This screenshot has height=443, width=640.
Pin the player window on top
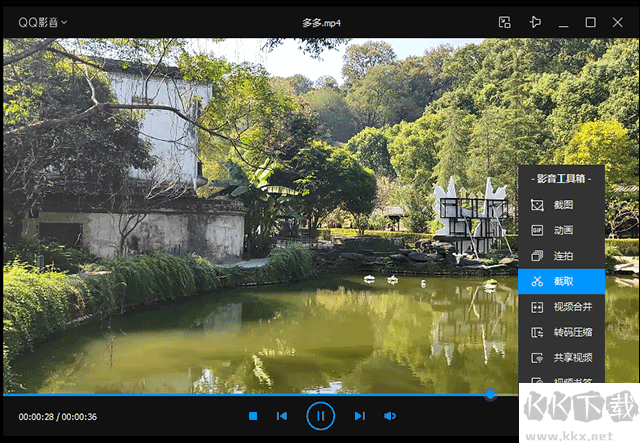coord(536,22)
